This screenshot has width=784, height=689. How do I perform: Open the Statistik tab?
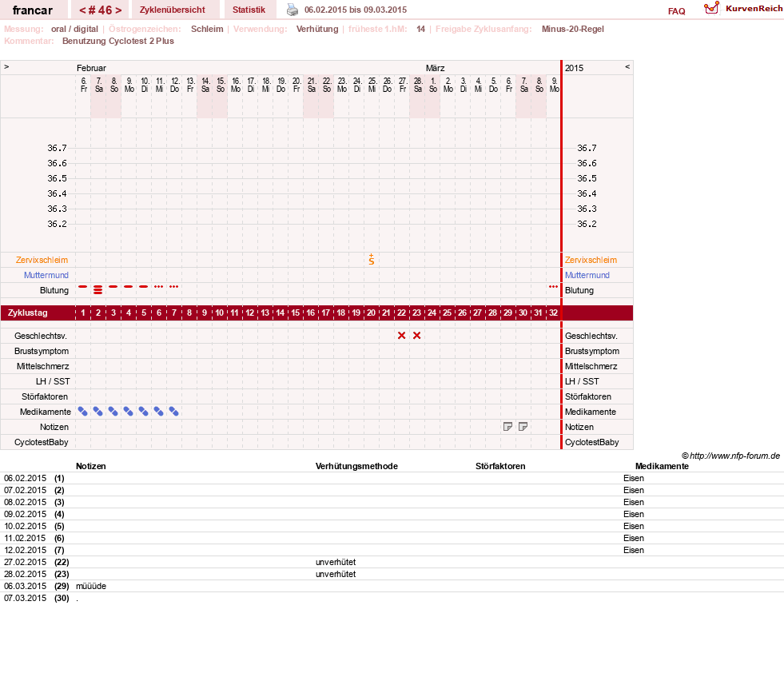[x=249, y=10]
